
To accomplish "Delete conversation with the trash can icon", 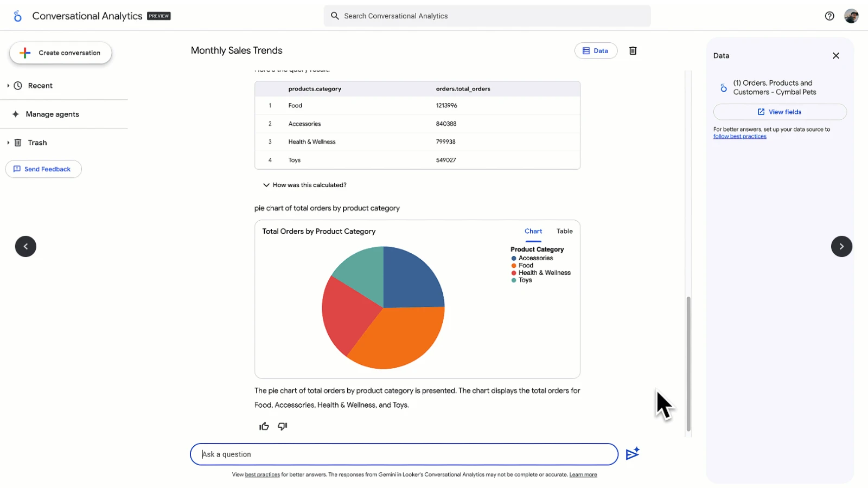I will pos(633,50).
